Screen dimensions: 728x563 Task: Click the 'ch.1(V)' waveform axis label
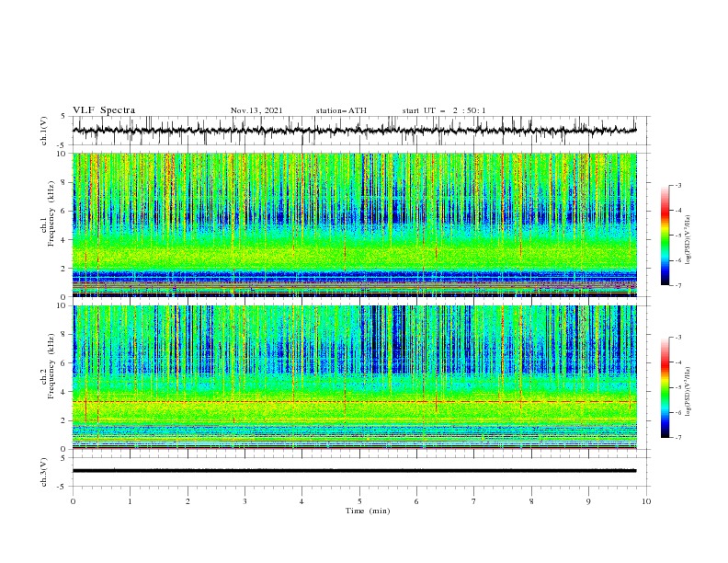pyautogui.click(x=44, y=131)
